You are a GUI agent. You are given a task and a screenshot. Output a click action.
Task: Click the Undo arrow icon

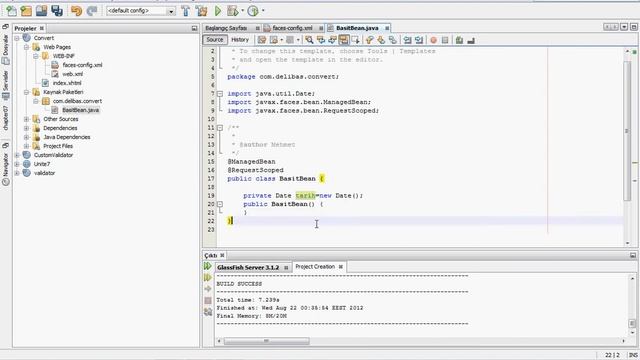pyautogui.click(x=76, y=11)
